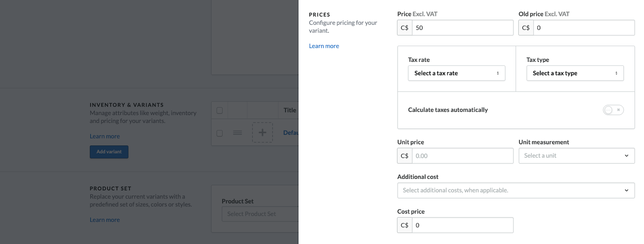The image size is (644, 244).
Task: Expand the Additional cost dropdown
Action: [516, 190]
